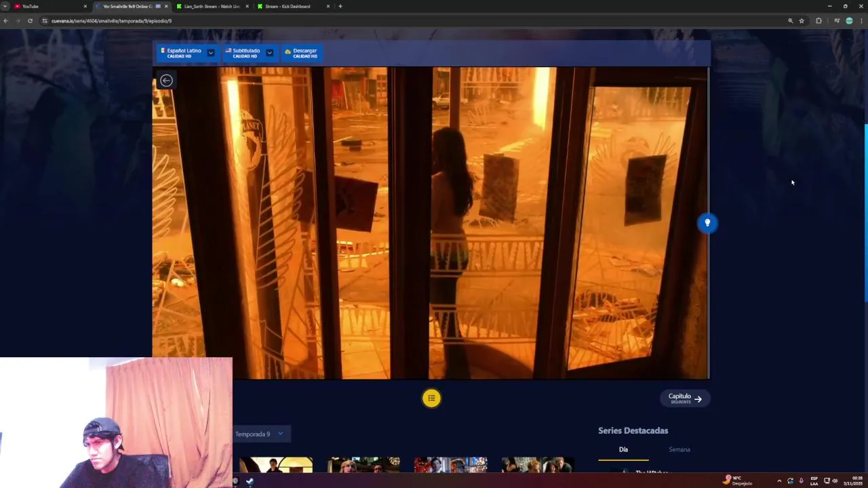Open the browser profile avatar
The height and width of the screenshot is (488, 868).
pos(849,21)
